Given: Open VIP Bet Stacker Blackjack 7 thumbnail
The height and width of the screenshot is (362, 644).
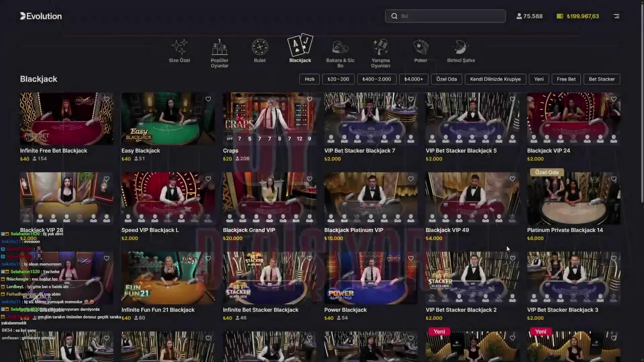Looking at the screenshot, I should tap(371, 119).
